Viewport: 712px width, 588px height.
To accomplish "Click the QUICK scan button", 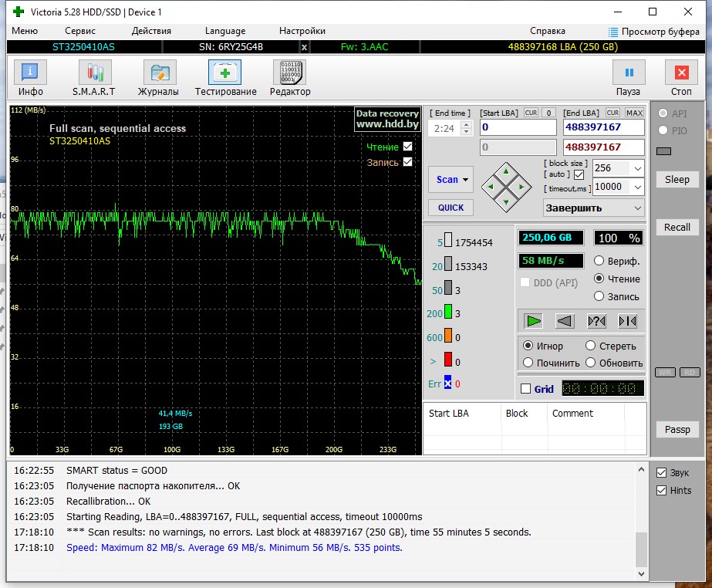I will coord(451,208).
